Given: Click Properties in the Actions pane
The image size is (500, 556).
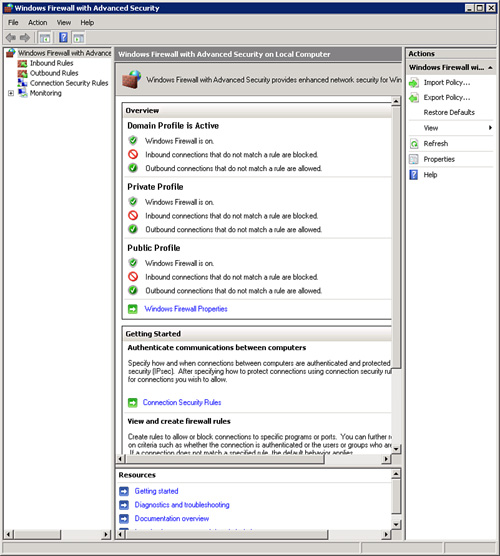Looking at the screenshot, I should 439,159.
